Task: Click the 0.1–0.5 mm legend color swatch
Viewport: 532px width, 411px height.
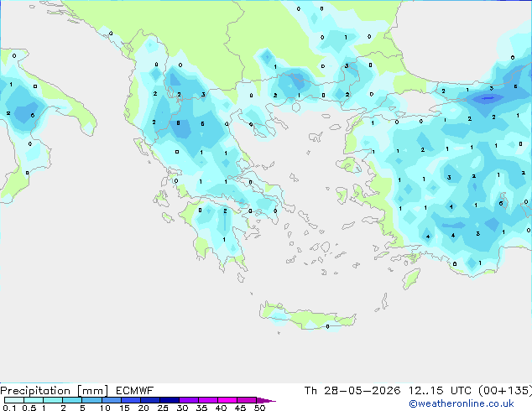Action: 14,400
